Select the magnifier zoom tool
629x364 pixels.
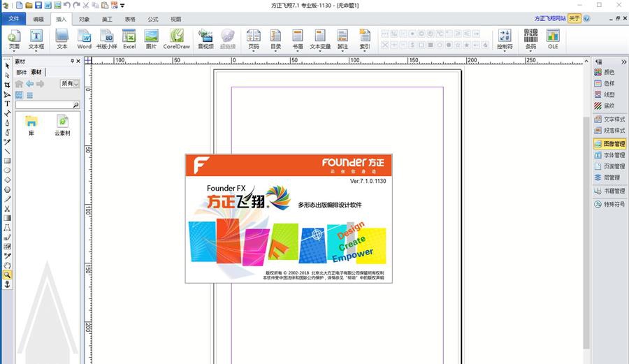[x=7, y=275]
